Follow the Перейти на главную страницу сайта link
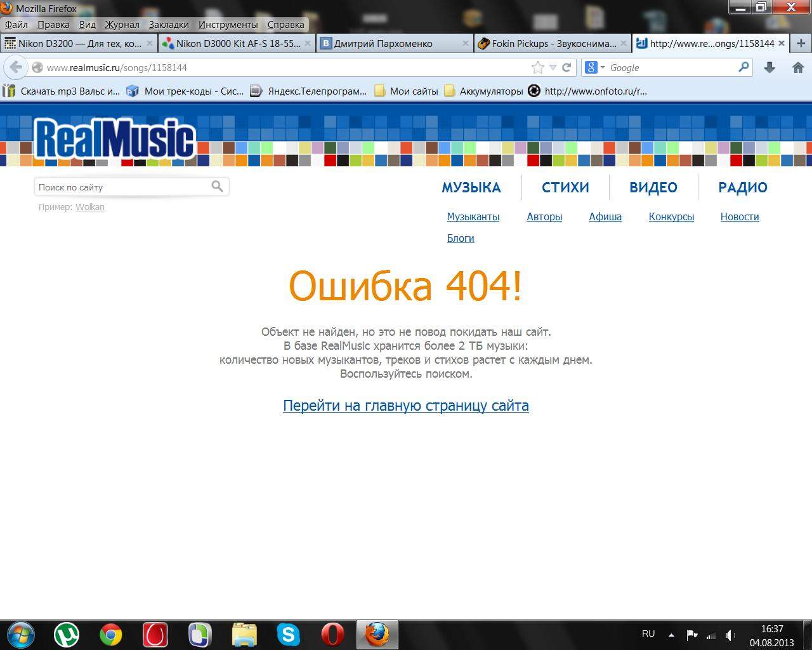This screenshot has width=812, height=650. click(x=405, y=406)
